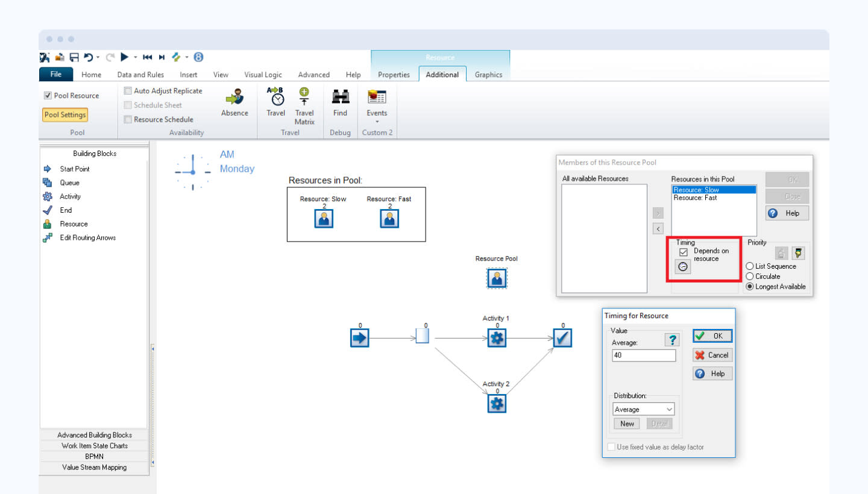Image resolution: width=868 pixels, height=494 pixels.
Task: Enable Auto Adjust Replicate checkbox
Action: click(128, 91)
